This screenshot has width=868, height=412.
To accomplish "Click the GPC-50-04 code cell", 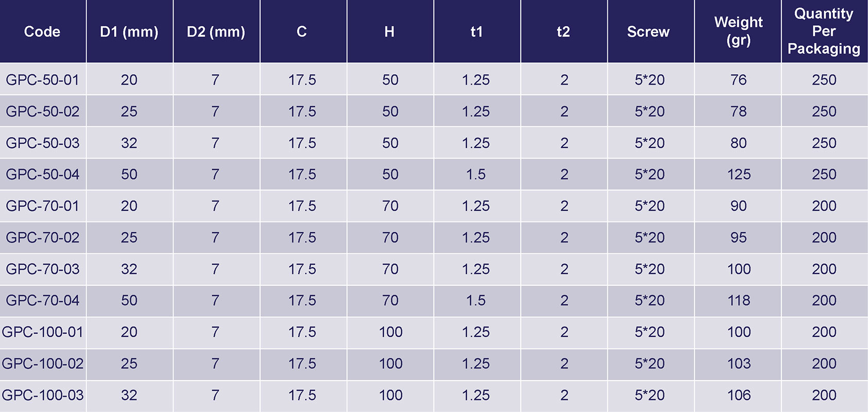I will point(42,174).
